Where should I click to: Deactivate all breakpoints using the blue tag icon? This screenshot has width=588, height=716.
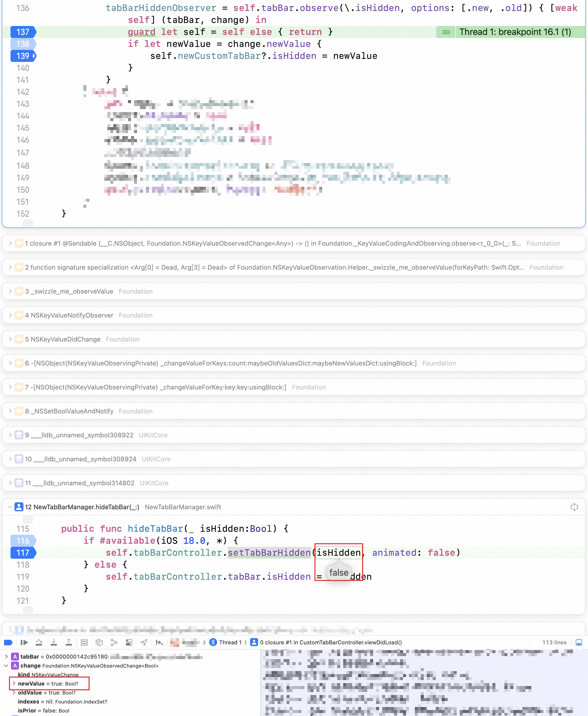tap(8, 642)
